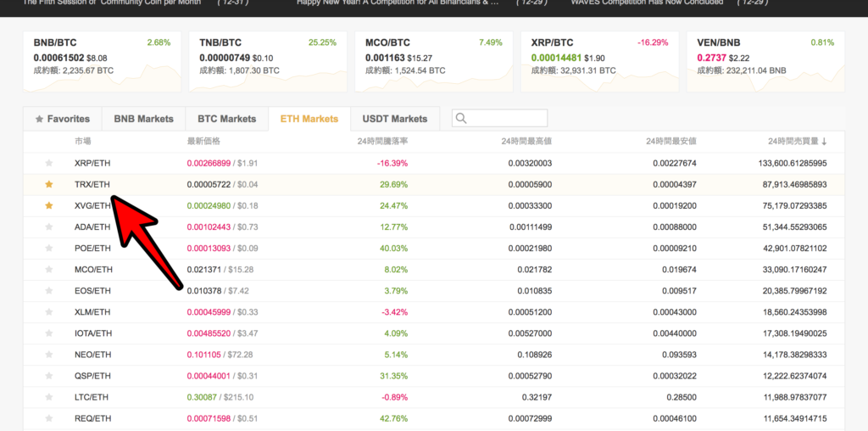Screen dimensions: 868x431
Task: Open the Favorites tab
Action: pyautogui.click(x=63, y=119)
